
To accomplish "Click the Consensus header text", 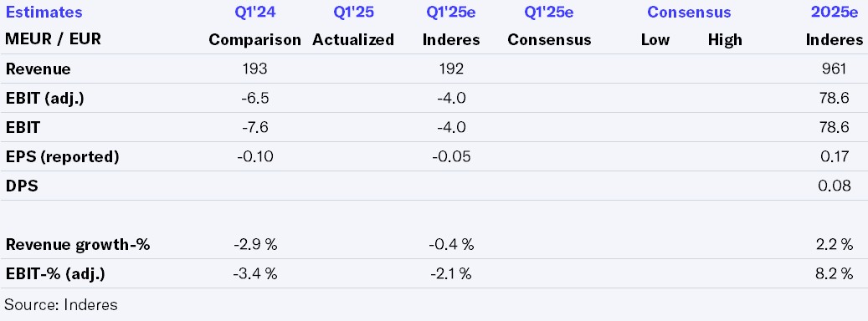I will coord(689,13).
